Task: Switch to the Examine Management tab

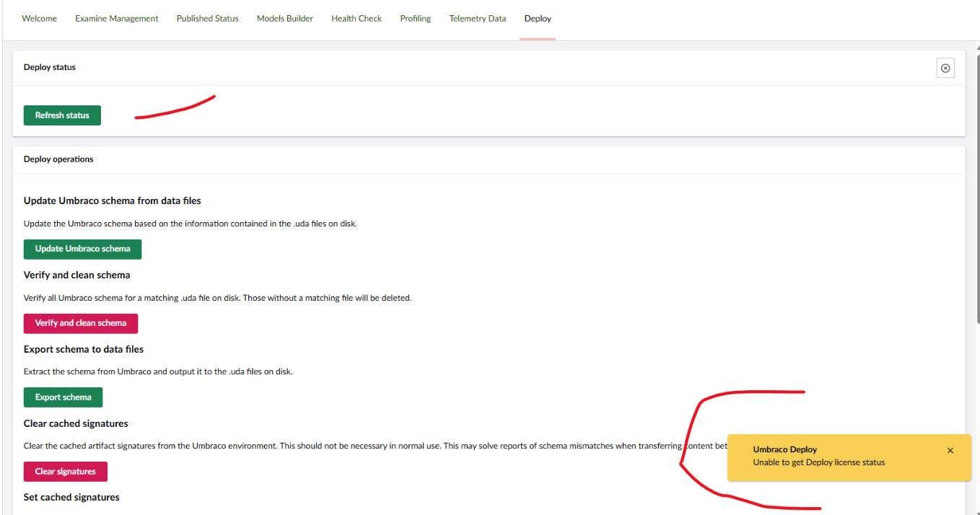Action: [117, 19]
